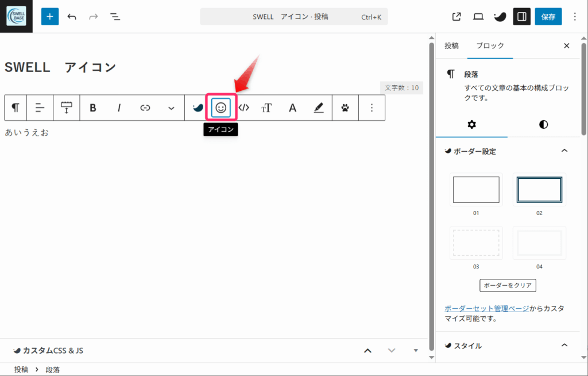Image resolution: width=588 pixels, height=376 pixels.
Task: Click the SWELL BASE site logo
Action: 16,16
